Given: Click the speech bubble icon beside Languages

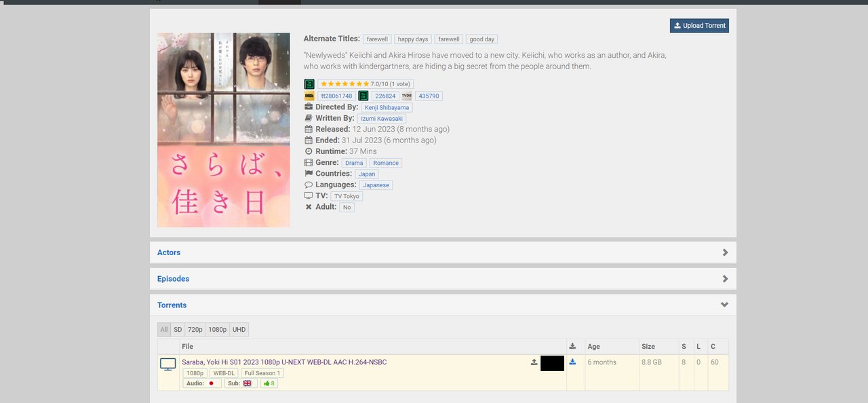Looking at the screenshot, I should click(309, 185).
